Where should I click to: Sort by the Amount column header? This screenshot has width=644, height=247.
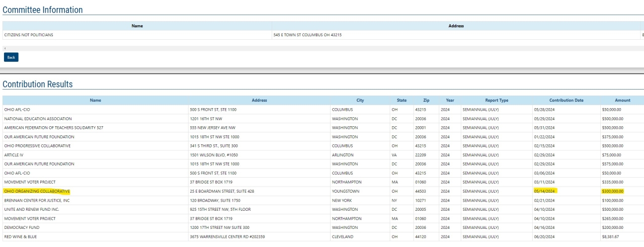[622, 100]
